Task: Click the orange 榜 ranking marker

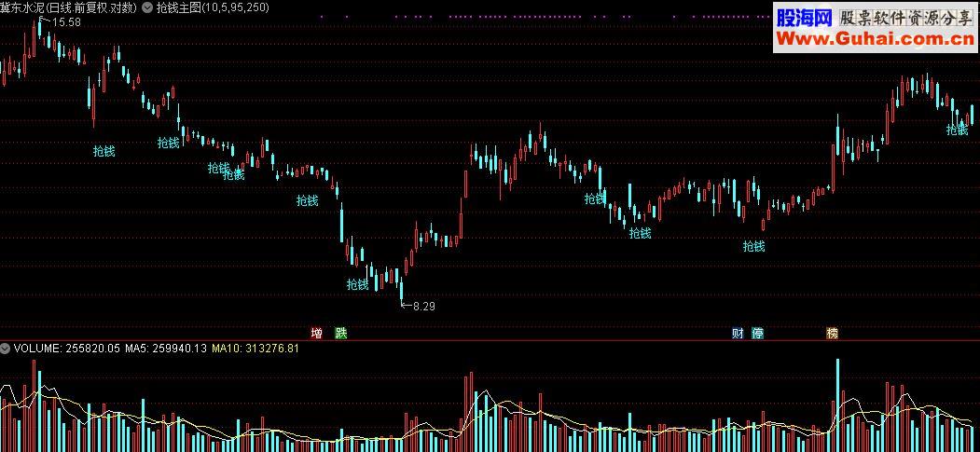Action: tap(832, 334)
